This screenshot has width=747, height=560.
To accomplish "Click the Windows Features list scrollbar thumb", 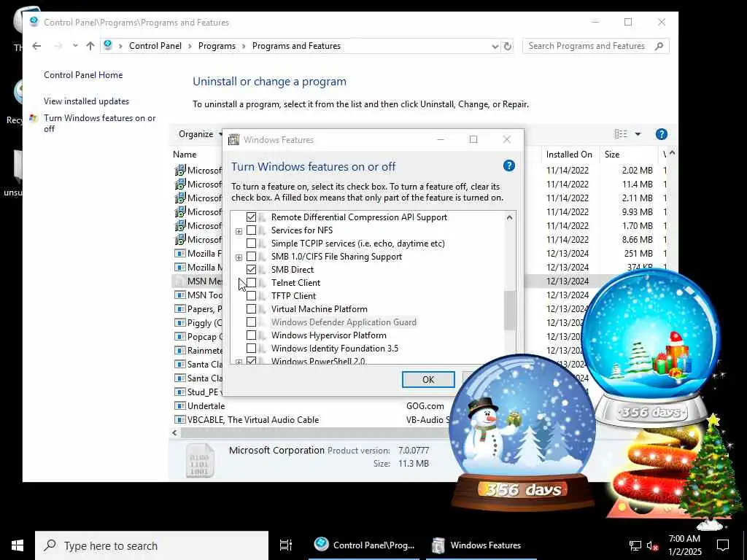I will click(x=509, y=310).
